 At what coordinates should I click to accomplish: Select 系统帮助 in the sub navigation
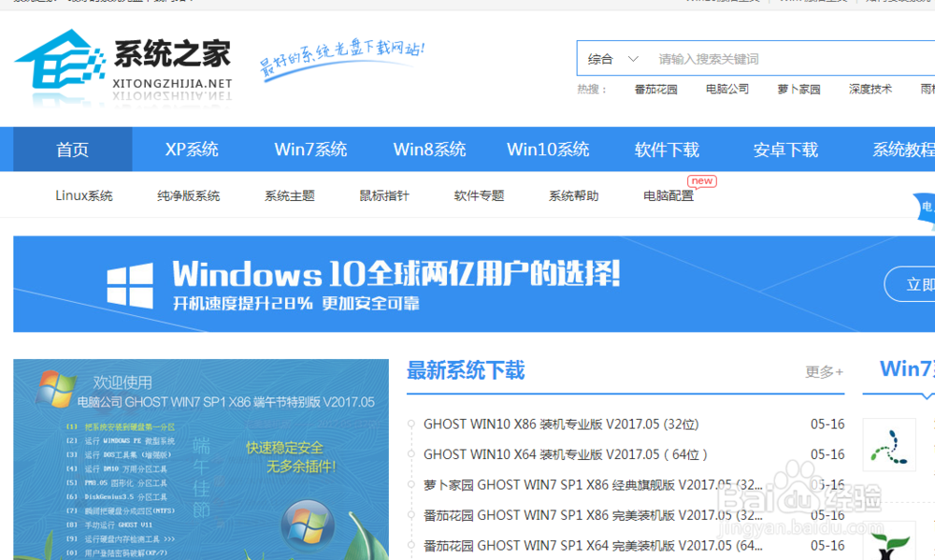[x=574, y=195]
